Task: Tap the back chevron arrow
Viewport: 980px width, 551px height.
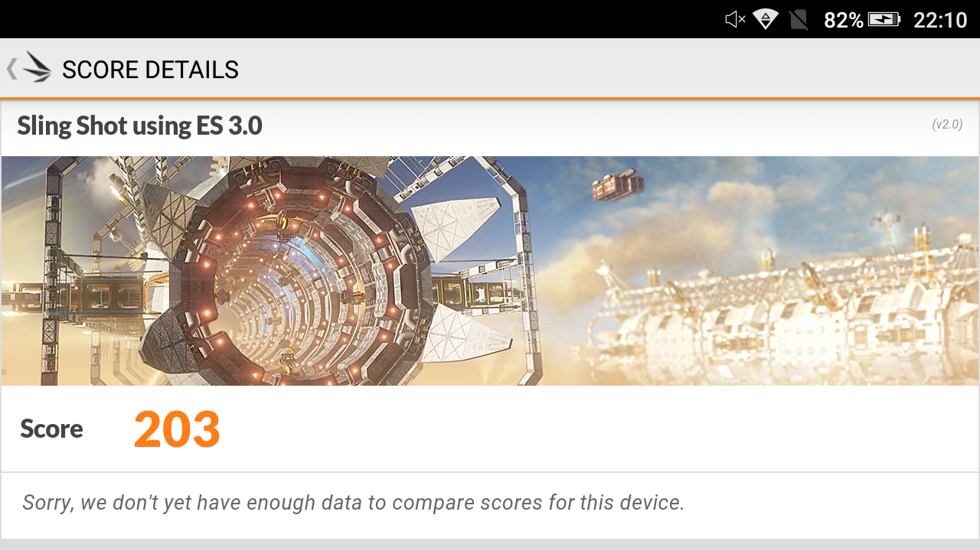Action: [x=11, y=69]
